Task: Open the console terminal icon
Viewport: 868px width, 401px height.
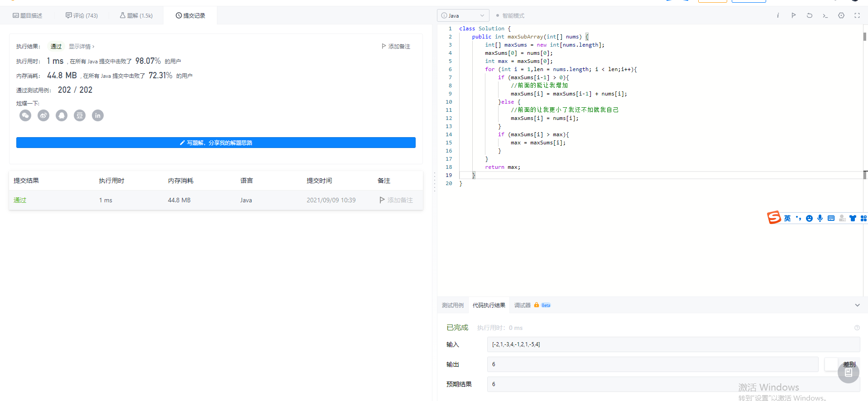Action: [825, 15]
